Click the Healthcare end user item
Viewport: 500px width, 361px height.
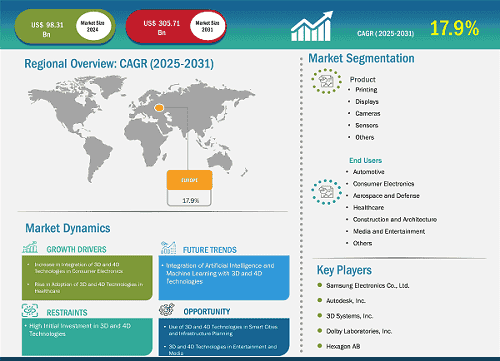tap(368, 208)
